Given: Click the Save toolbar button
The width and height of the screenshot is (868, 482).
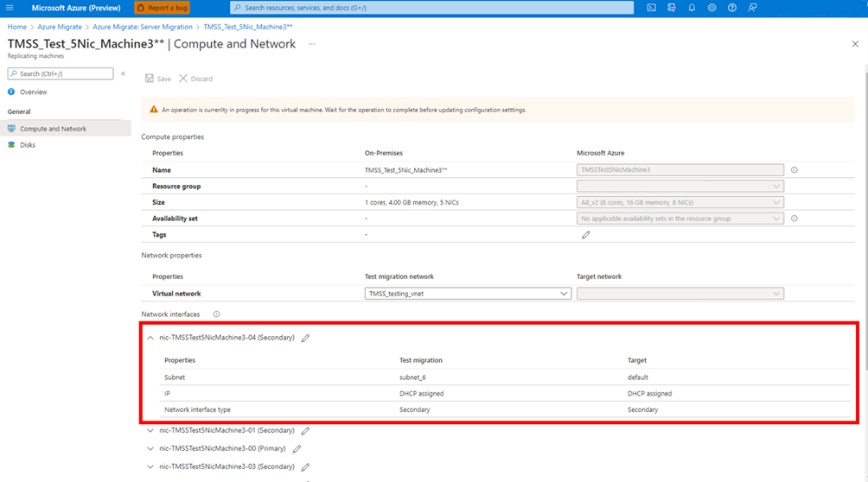Looking at the screenshot, I should [x=157, y=79].
